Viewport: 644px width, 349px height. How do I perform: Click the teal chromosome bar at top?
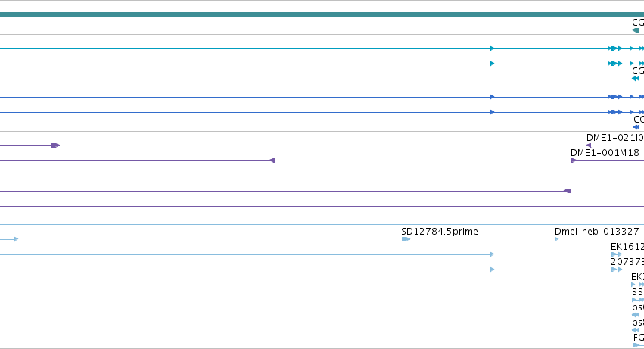click(322, 14)
